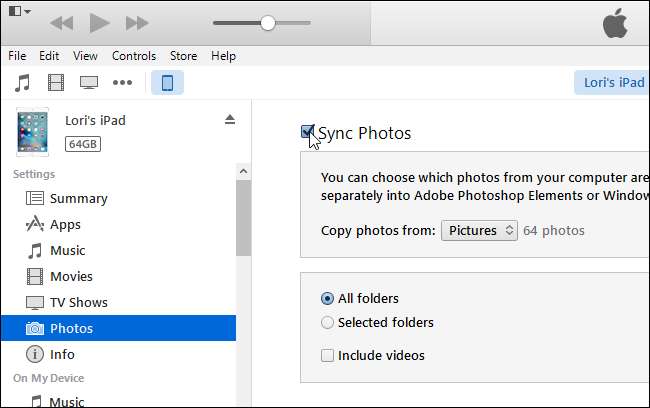Select the All folders option
Image resolution: width=650 pixels, height=408 pixels.
coord(327,298)
